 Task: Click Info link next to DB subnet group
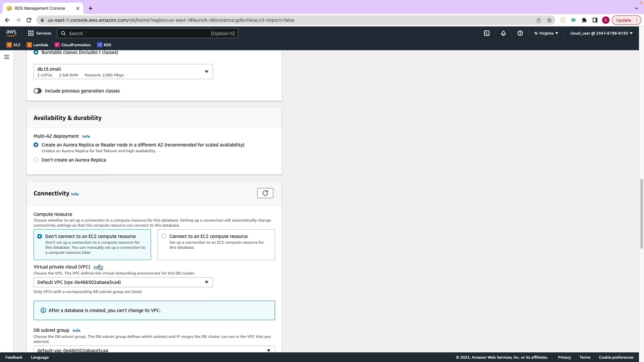pyautogui.click(x=76, y=330)
